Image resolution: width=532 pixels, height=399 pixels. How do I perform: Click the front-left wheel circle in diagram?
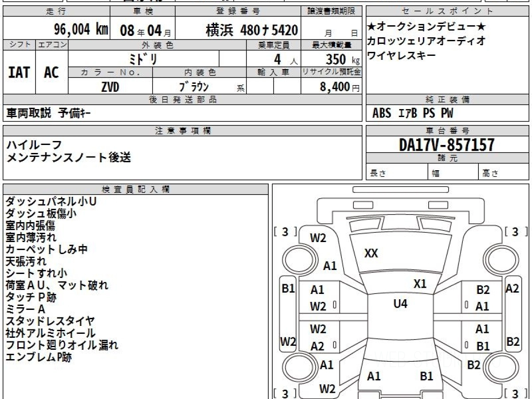pyautogui.click(x=297, y=258)
